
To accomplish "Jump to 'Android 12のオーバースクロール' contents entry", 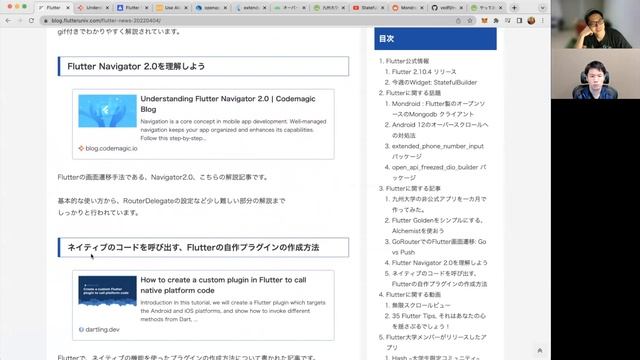I will point(440,130).
